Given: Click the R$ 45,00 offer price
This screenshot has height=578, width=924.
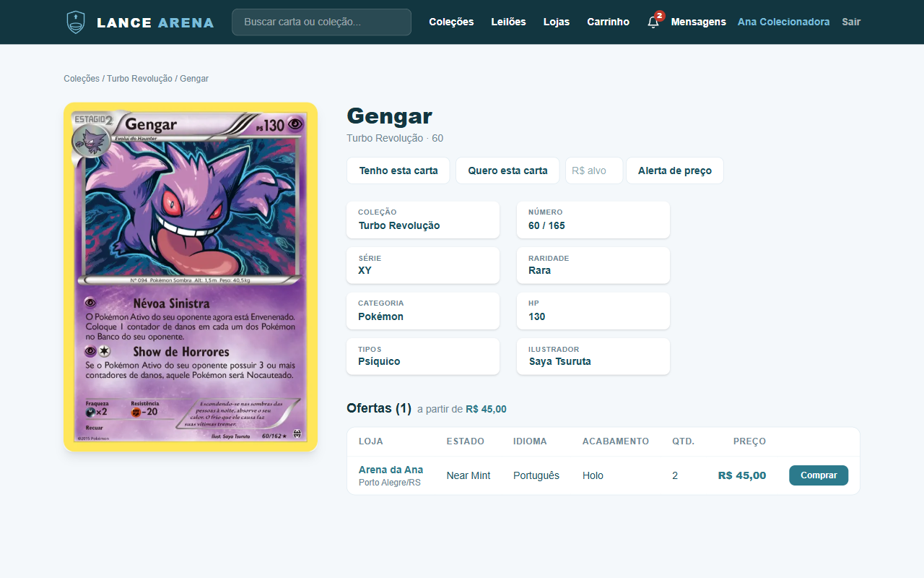Looking at the screenshot, I should pos(742,475).
